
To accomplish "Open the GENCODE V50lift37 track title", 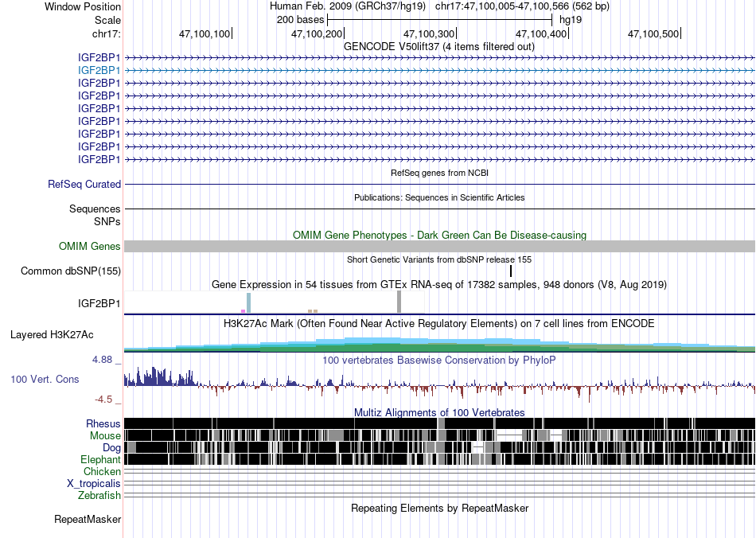I will tap(438, 47).
